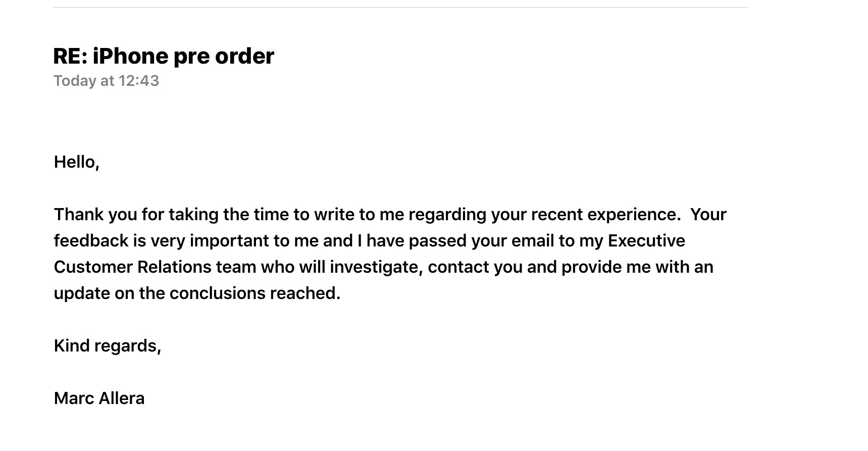The image size is (868, 451).
Task: Click the words contact you in the body
Action: click(x=475, y=267)
